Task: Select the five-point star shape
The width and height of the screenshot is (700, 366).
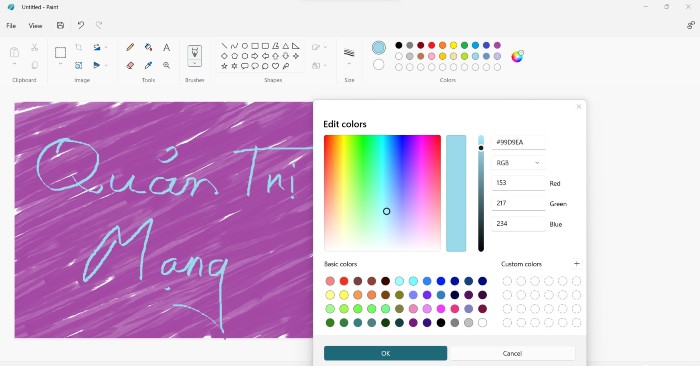Action: pos(224,66)
